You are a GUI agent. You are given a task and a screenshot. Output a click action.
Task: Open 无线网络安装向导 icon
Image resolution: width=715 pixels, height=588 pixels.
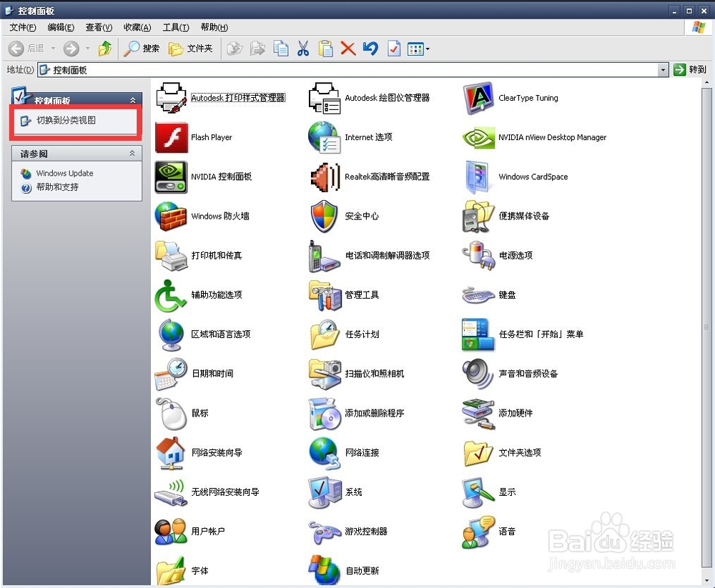click(x=171, y=492)
